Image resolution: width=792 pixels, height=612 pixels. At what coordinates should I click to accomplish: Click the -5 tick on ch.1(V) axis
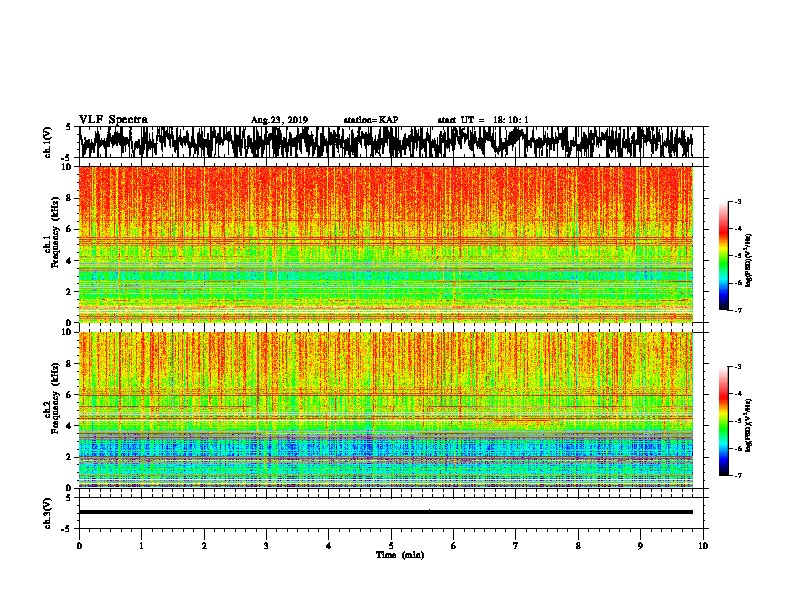point(68,158)
